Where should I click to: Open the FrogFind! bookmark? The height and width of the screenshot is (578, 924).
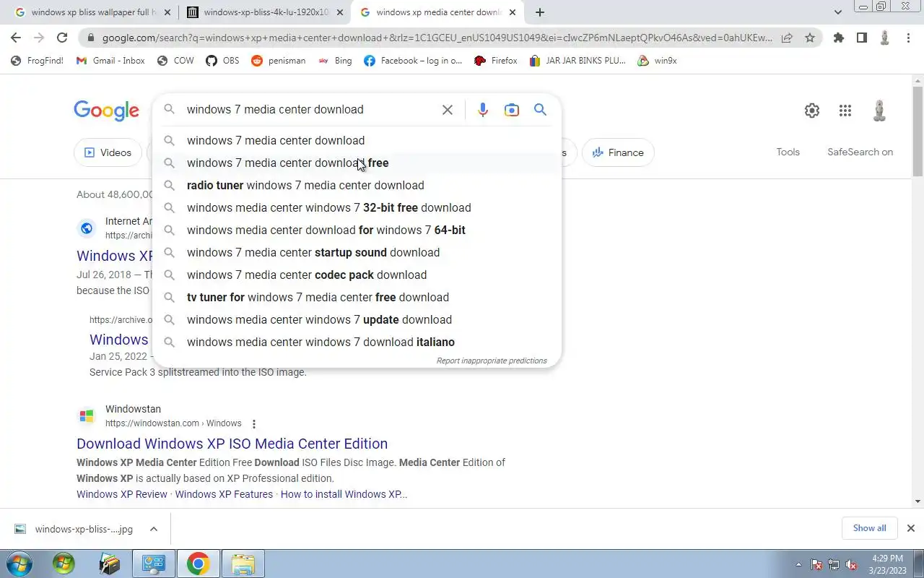(x=37, y=61)
